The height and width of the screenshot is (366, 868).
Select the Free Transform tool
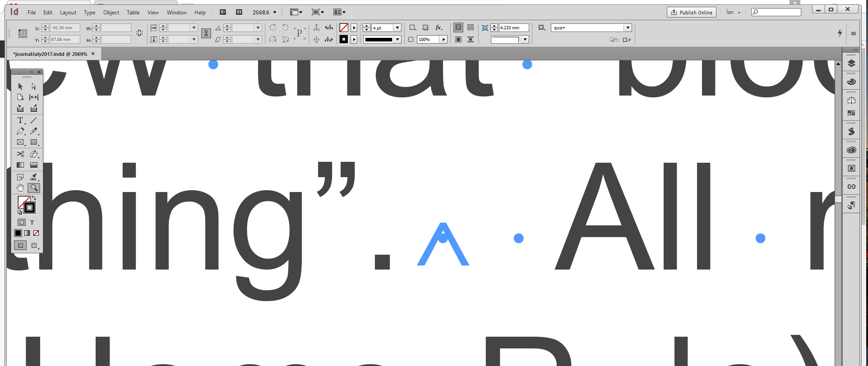point(34,154)
